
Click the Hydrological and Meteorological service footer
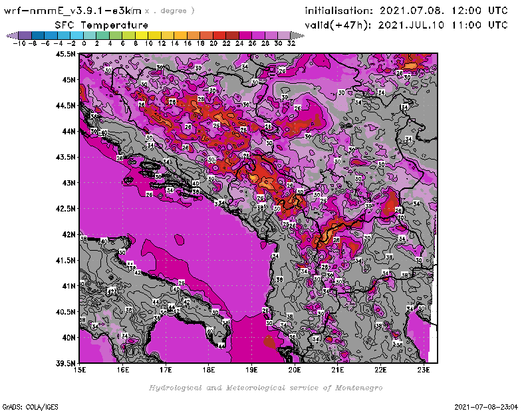(x=265, y=388)
